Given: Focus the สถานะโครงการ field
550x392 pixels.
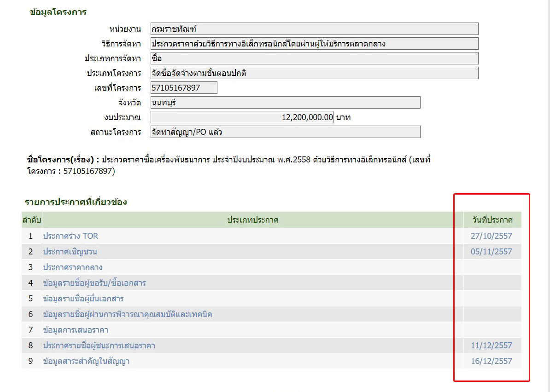Looking at the screenshot, I should 285,132.
